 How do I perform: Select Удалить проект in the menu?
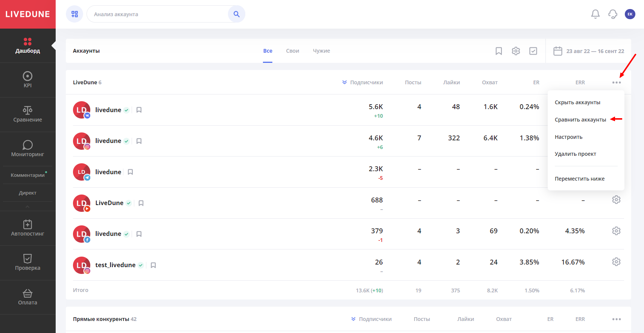tap(576, 154)
